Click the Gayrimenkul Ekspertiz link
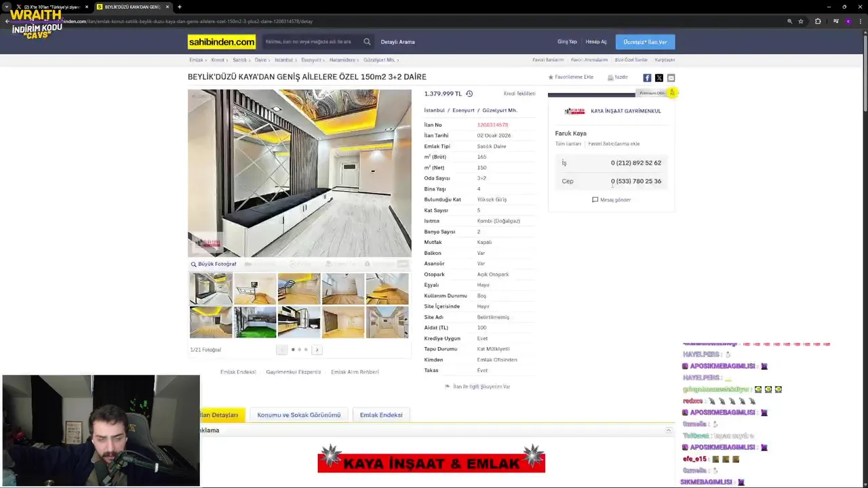The height and width of the screenshot is (488, 868). (294, 372)
